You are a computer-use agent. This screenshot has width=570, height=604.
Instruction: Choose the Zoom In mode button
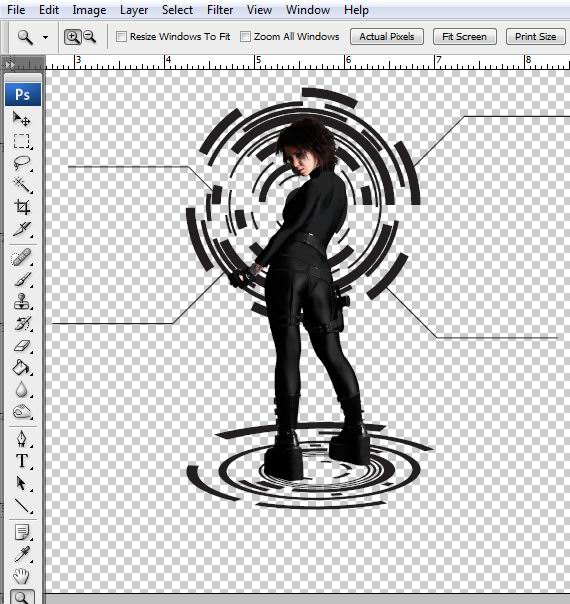click(72, 37)
